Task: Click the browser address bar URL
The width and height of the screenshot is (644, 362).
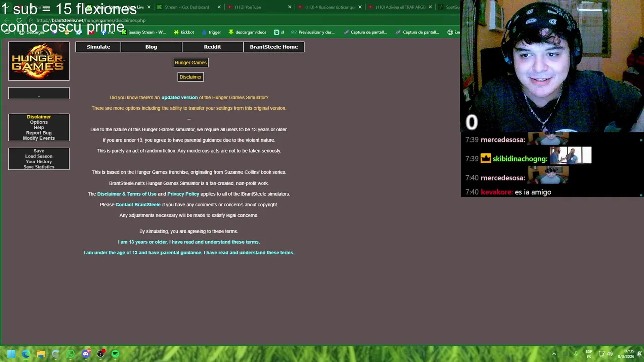Action: 91,20
